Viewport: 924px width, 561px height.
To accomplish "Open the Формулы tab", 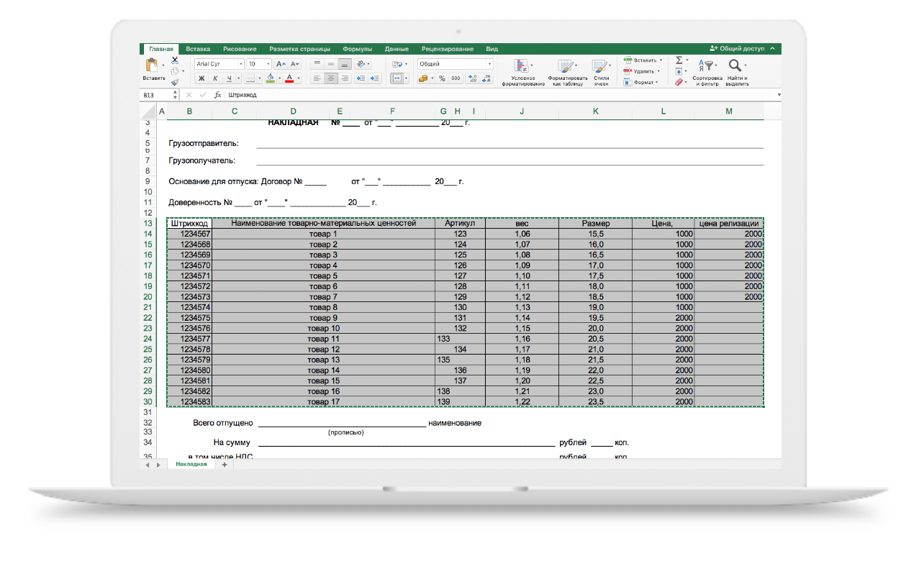I will [x=358, y=49].
